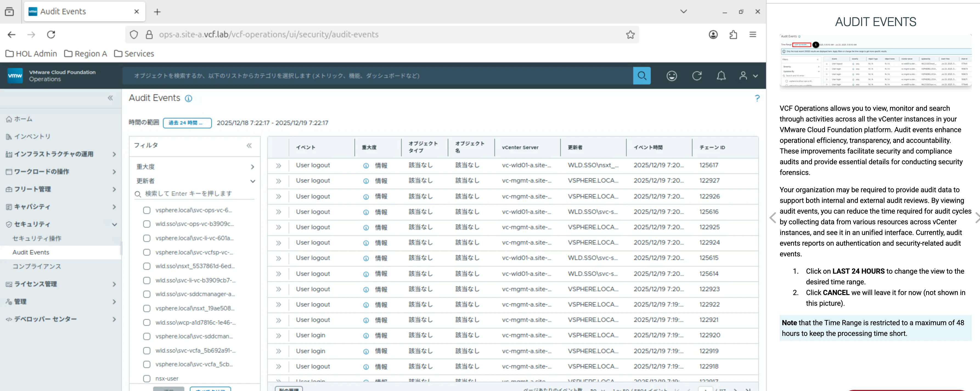Go back in browser history
This screenshot has width=980, height=391.
pos(12,35)
